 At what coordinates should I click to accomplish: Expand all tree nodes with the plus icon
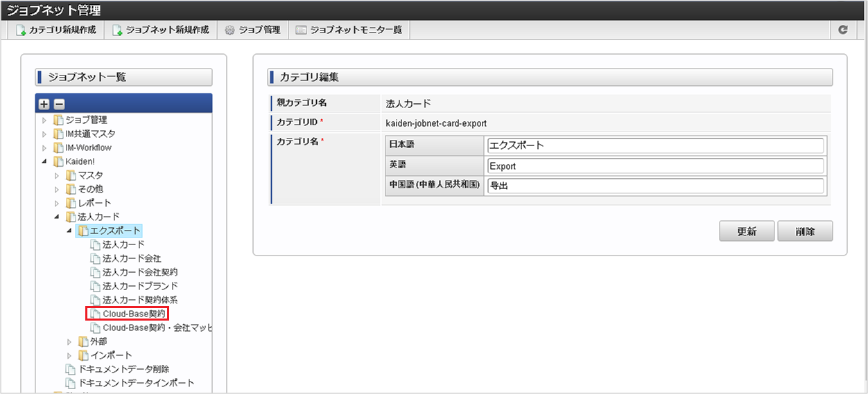[x=44, y=104]
